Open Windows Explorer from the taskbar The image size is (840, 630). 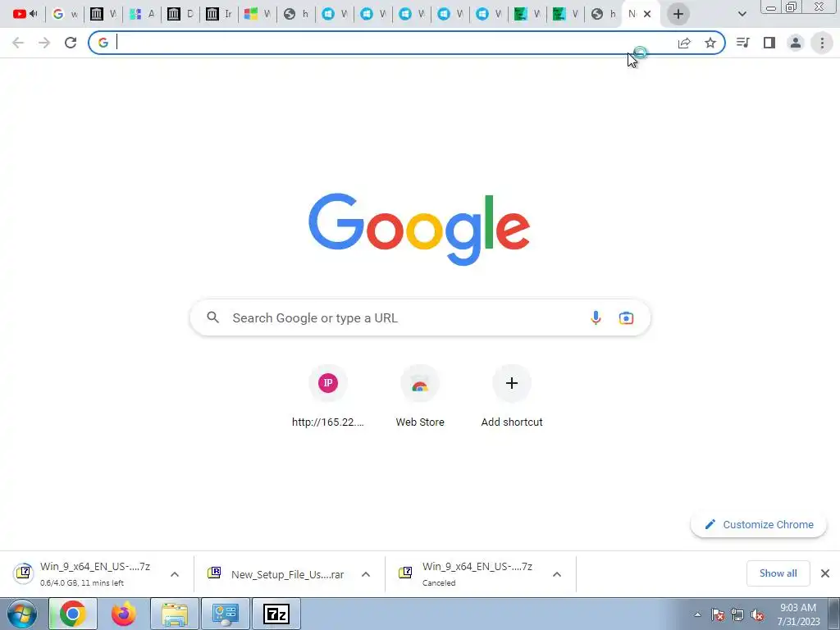tap(175, 614)
